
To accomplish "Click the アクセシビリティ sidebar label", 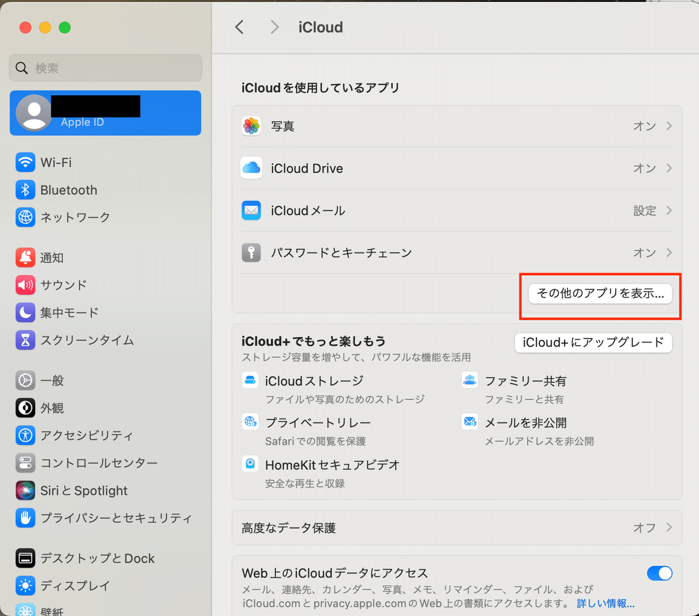I will pos(87,435).
